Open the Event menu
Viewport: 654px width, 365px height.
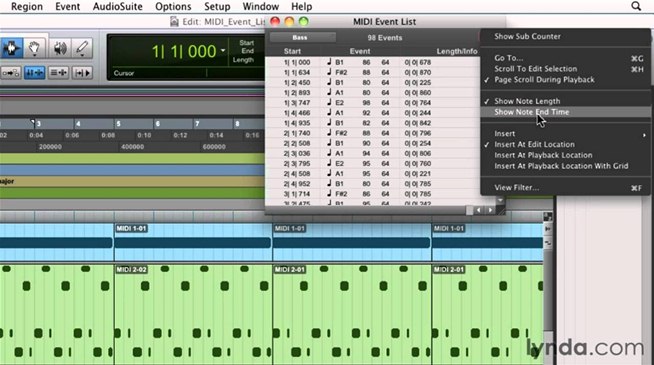click(67, 7)
